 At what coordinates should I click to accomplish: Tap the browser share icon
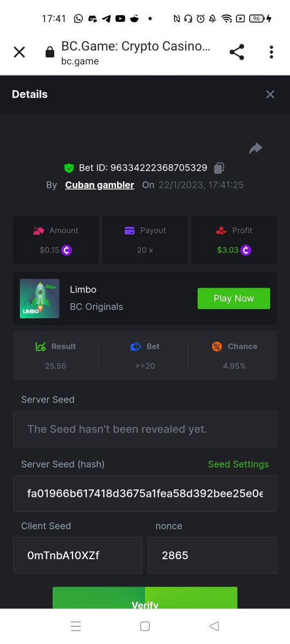tap(237, 52)
